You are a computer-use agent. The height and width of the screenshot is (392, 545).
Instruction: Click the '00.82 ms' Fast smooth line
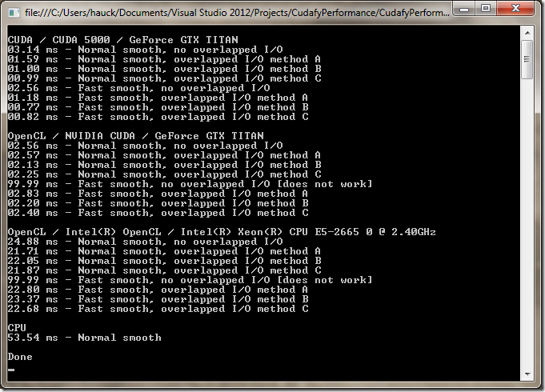158,117
